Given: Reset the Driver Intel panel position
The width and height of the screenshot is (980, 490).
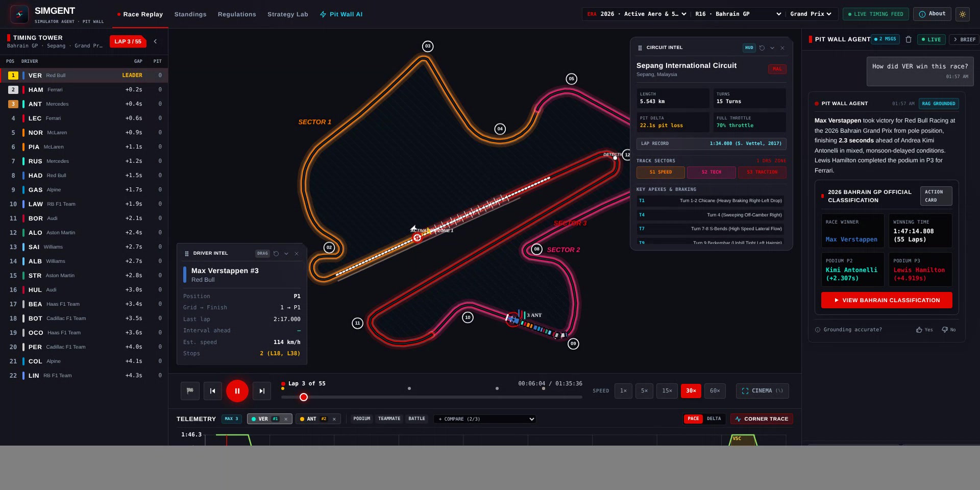Looking at the screenshot, I should click(276, 253).
